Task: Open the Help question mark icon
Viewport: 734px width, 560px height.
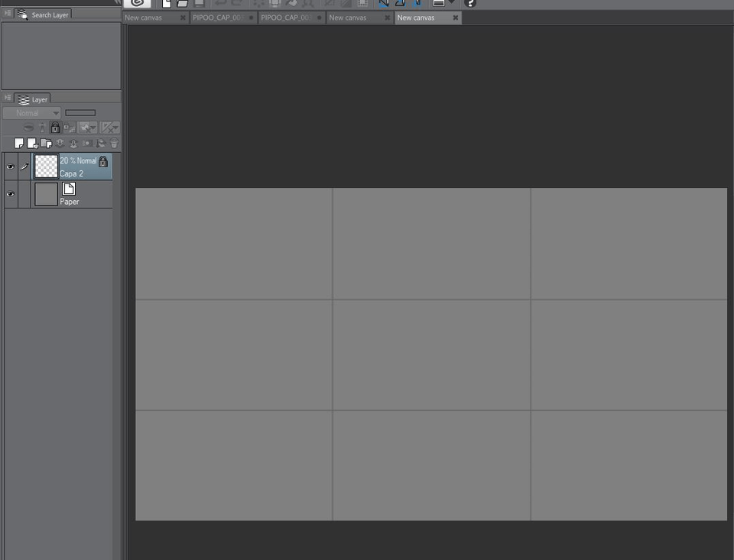Action: tap(470, 3)
